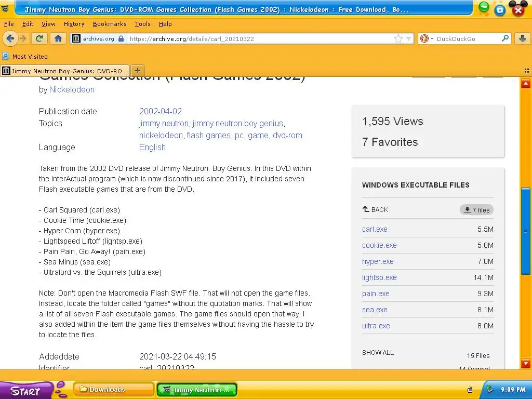532x399 pixels.
Task: Open the URL history dropdown arrow
Action: 409,38
